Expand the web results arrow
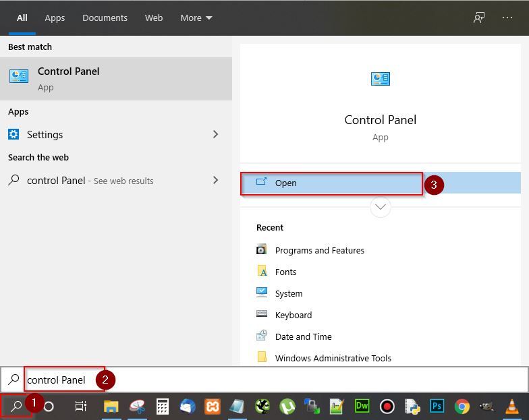 pyautogui.click(x=216, y=180)
